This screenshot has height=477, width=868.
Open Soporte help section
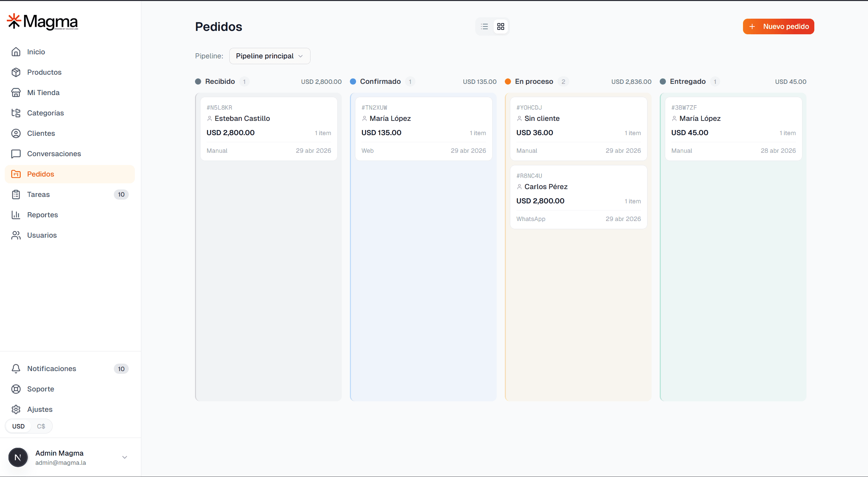(x=41, y=389)
